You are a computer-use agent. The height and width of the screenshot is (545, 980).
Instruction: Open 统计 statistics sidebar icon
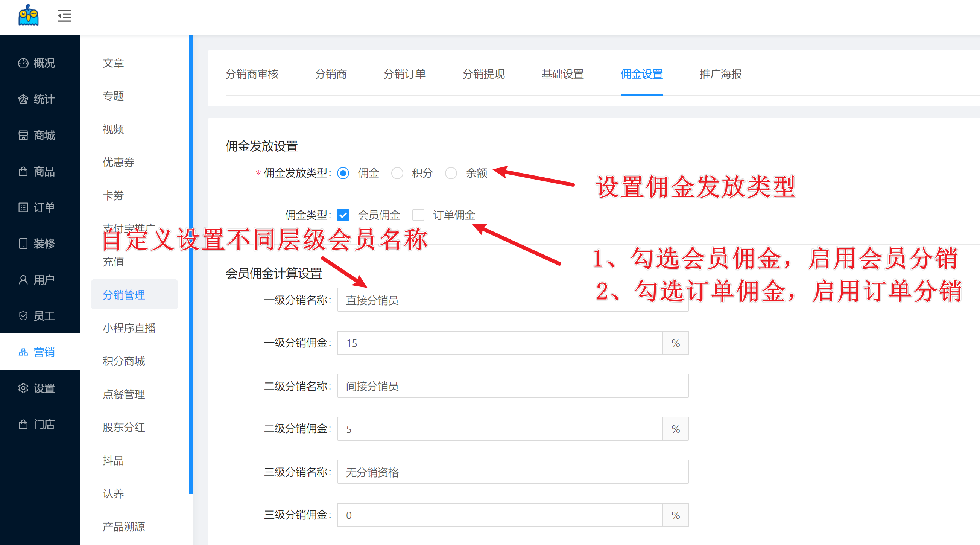click(x=23, y=99)
